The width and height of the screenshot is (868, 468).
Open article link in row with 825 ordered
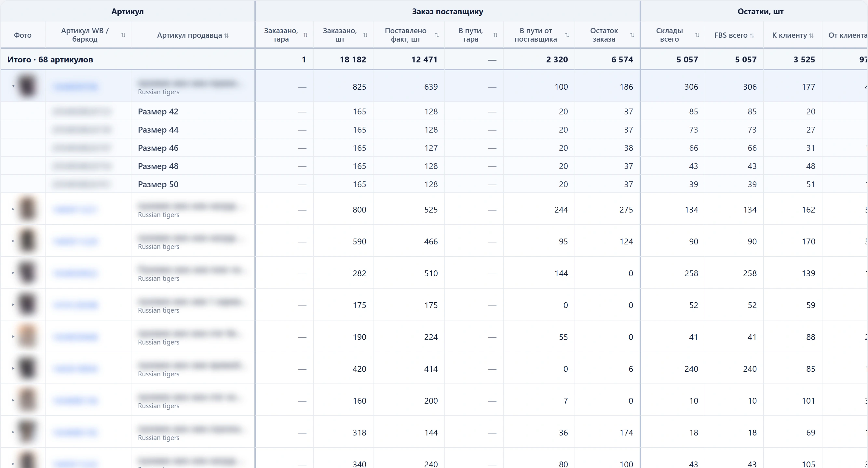pyautogui.click(x=76, y=87)
